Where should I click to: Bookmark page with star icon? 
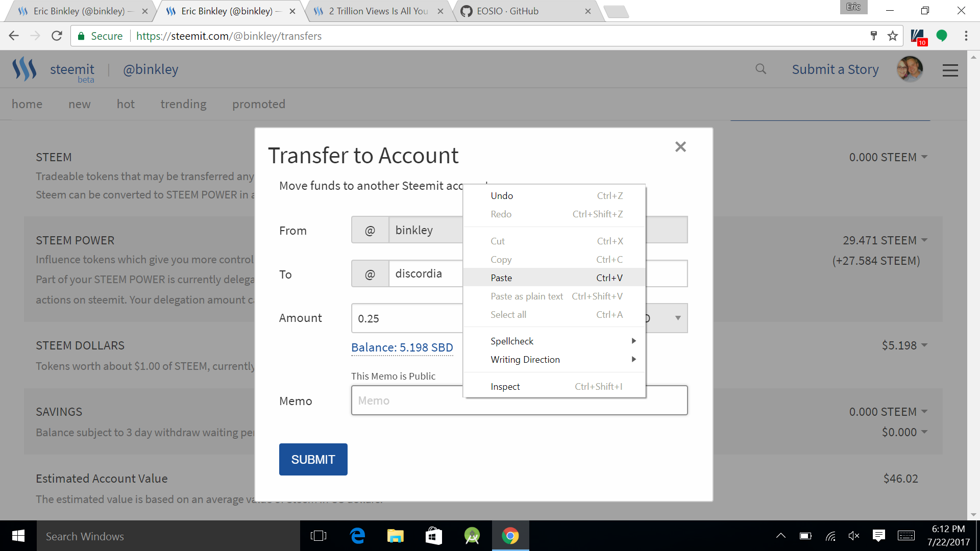pyautogui.click(x=892, y=36)
